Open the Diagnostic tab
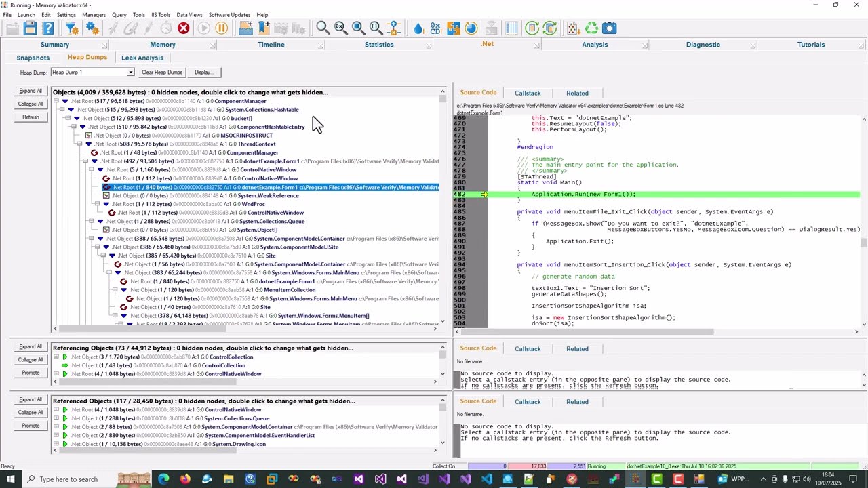Screen dimensions: 868x488 pyautogui.click(x=703, y=45)
